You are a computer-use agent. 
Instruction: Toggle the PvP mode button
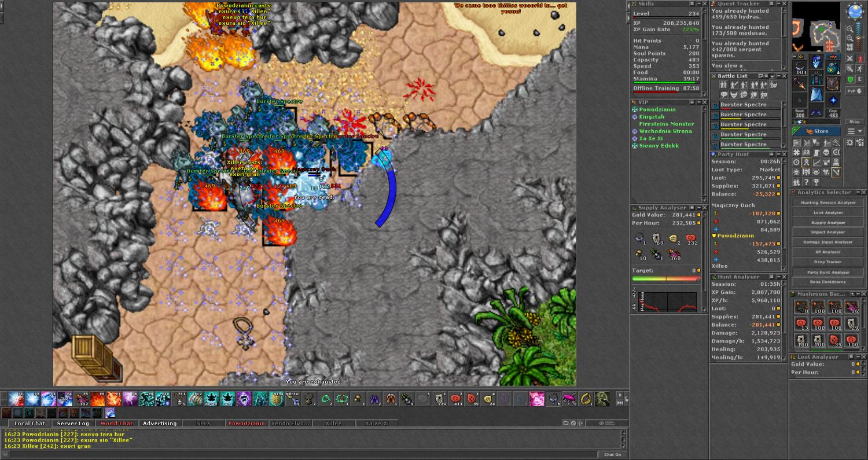click(x=855, y=91)
